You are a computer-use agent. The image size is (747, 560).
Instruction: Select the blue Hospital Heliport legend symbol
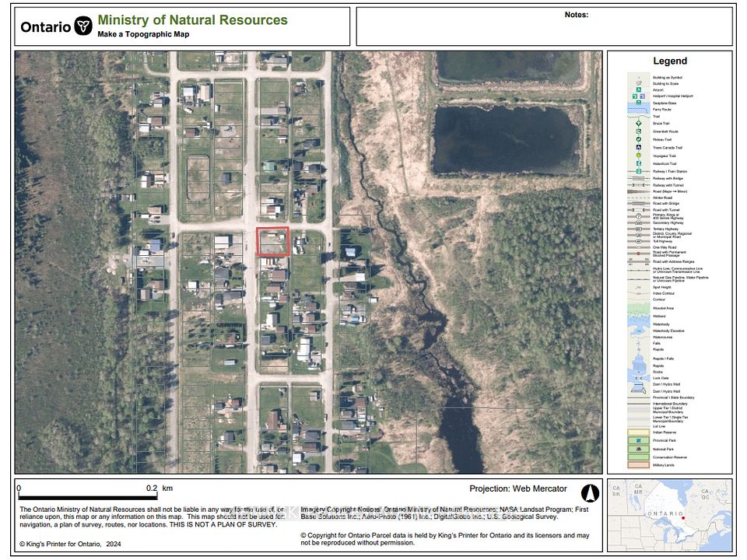coord(642,96)
